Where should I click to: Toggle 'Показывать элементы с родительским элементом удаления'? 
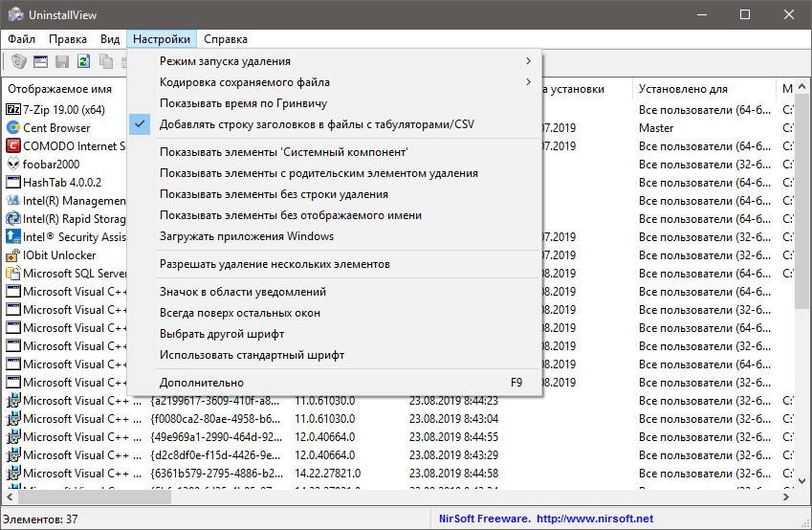[x=335, y=173]
